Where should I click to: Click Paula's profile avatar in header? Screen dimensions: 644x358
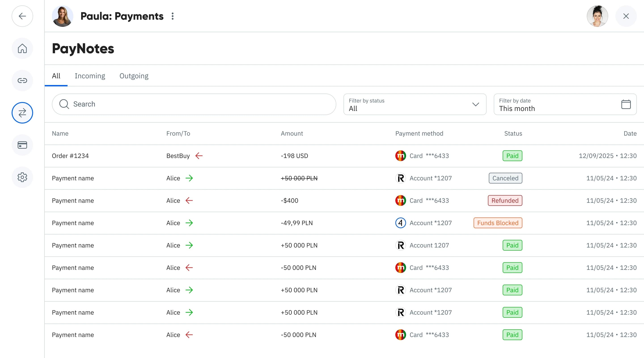point(63,16)
